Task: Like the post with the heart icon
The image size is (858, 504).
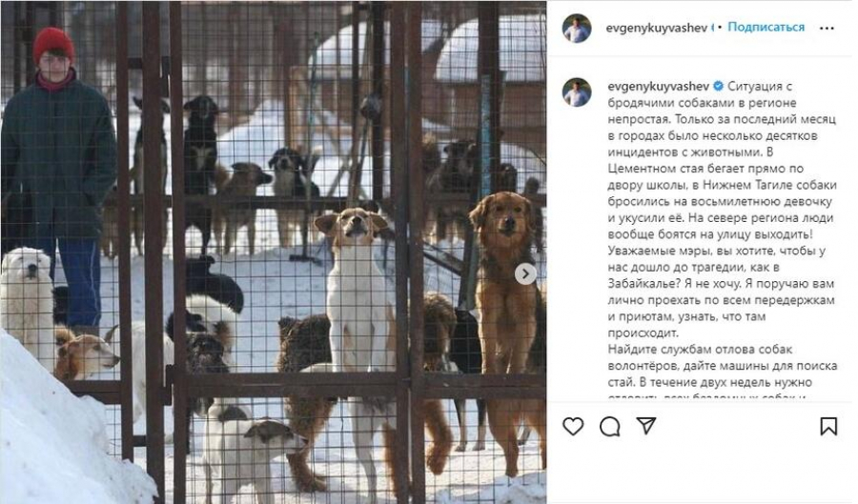Action: pos(573,427)
